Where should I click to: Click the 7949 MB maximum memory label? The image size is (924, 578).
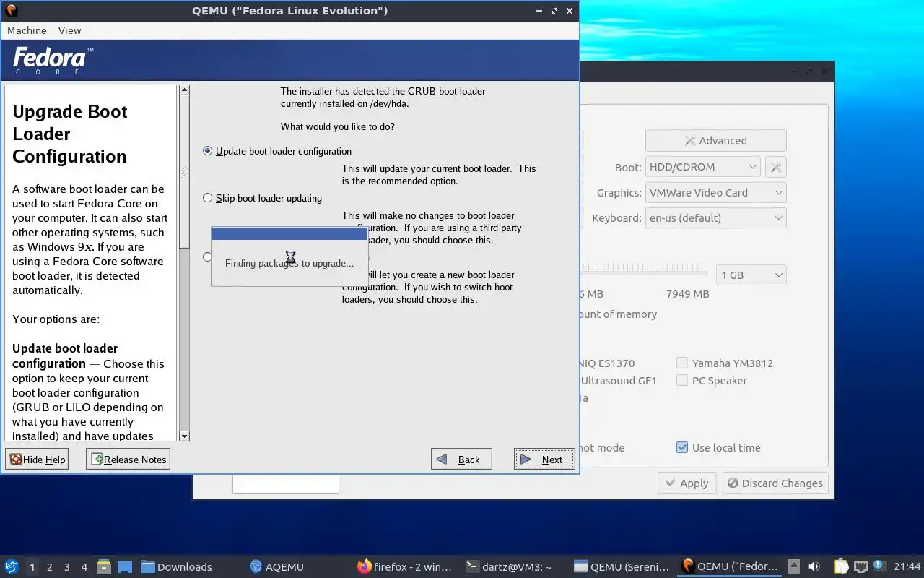[687, 294]
